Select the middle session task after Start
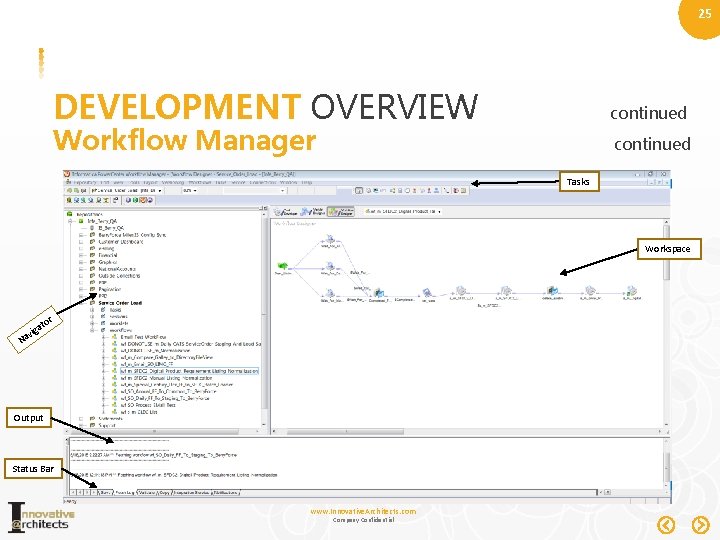Screen dimensions: 720x540 point(330,266)
